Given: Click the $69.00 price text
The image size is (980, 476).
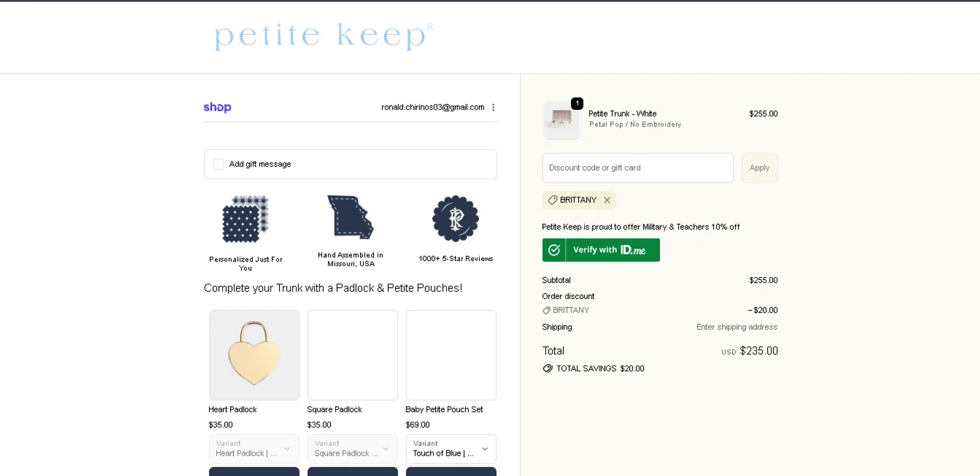Looking at the screenshot, I should point(417,425).
